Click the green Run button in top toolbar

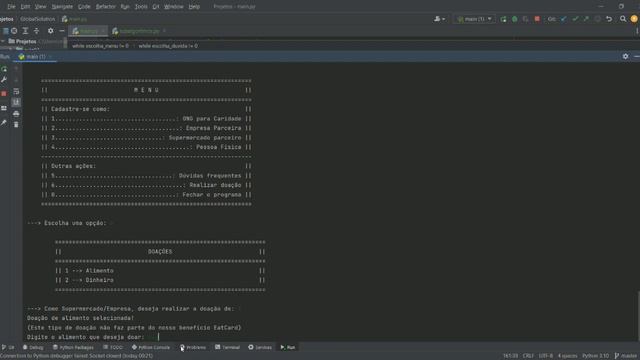click(x=503, y=19)
